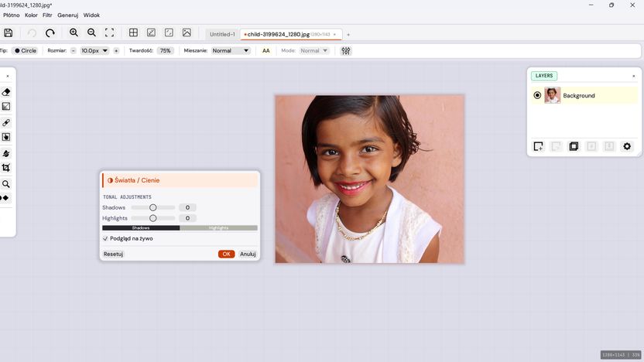Click the Background layer name
The width and height of the screenshot is (644, 362).
(x=579, y=96)
